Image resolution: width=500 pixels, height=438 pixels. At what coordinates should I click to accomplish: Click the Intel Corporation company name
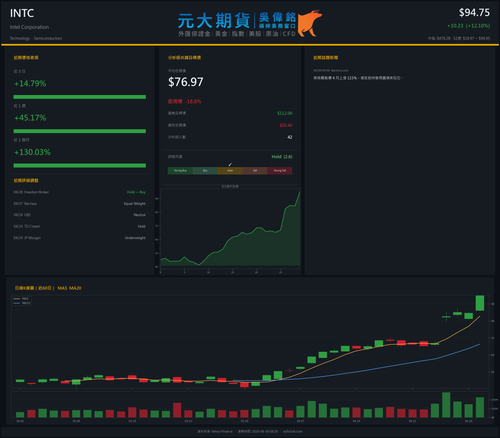[29, 27]
